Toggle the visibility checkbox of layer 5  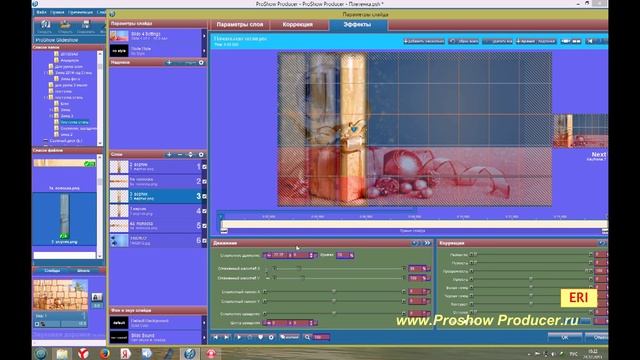204,226
